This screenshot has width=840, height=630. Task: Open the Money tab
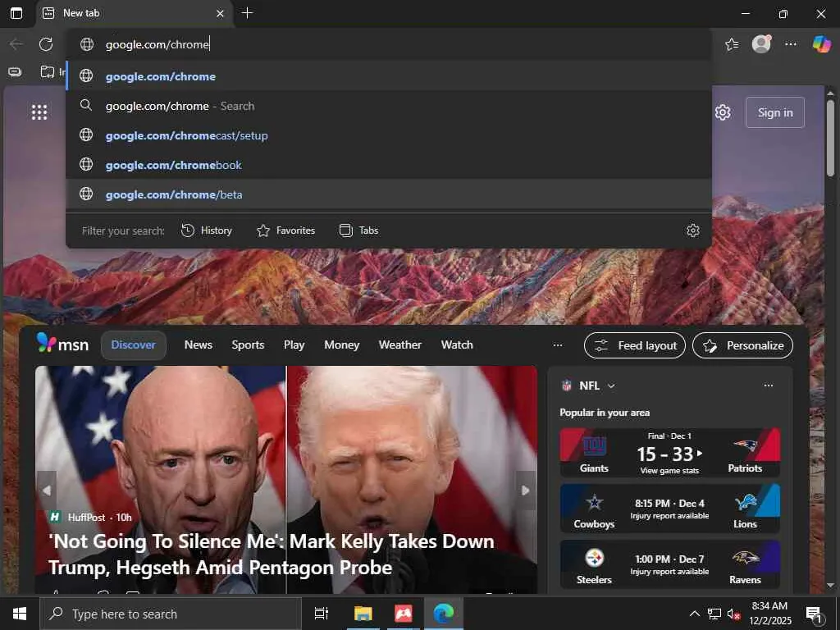click(x=342, y=345)
